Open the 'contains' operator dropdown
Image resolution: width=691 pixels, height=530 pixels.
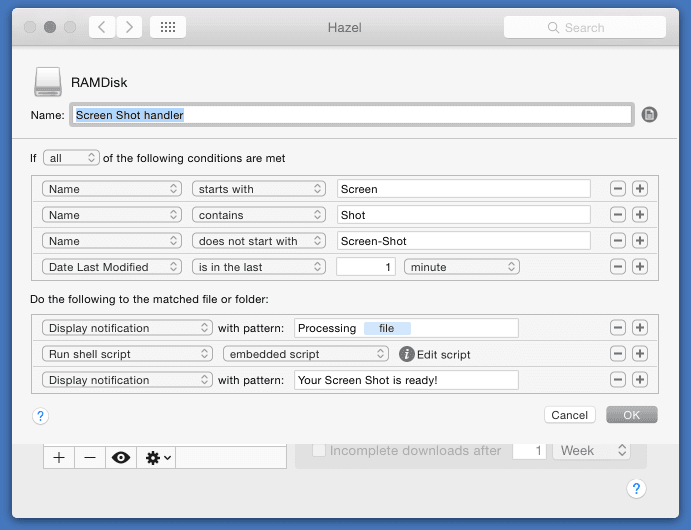click(259, 215)
